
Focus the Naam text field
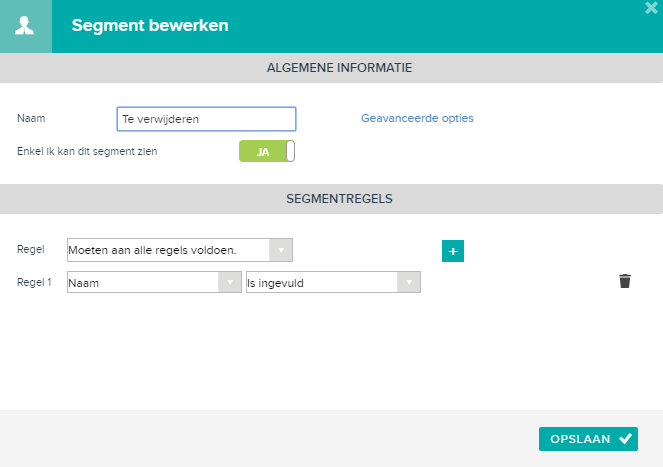(206, 119)
